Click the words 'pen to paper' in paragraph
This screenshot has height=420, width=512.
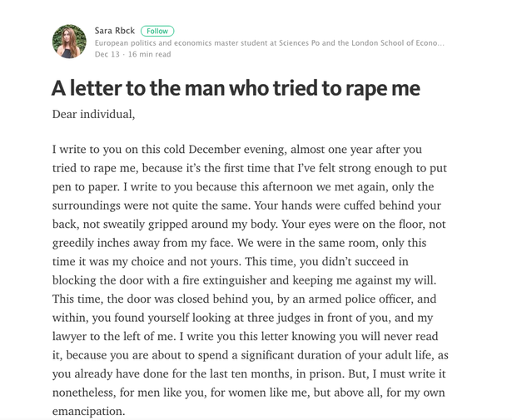85,187
